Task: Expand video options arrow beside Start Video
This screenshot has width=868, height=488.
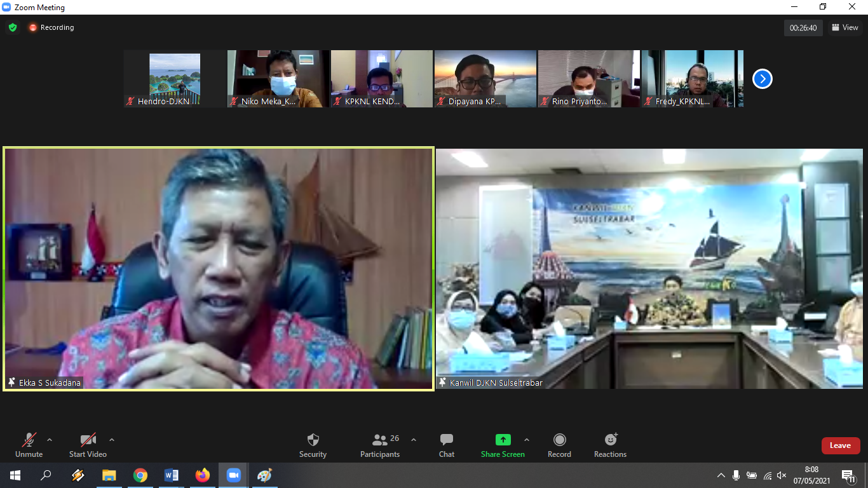Action: pos(112,440)
